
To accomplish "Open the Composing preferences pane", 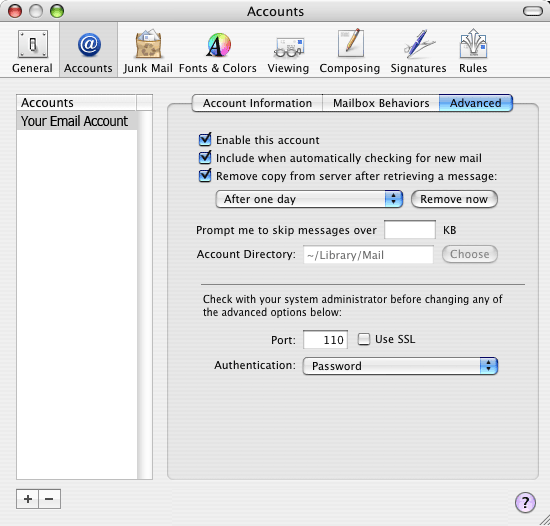I will [350, 50].
